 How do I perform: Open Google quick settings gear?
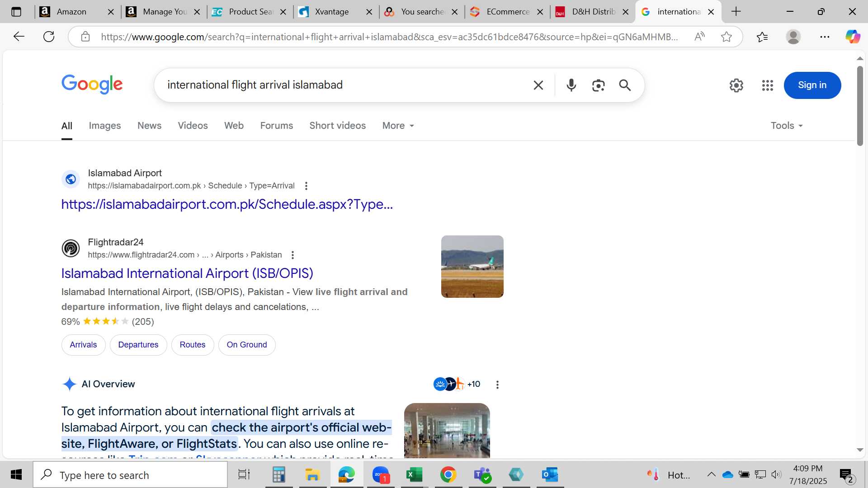736,85
